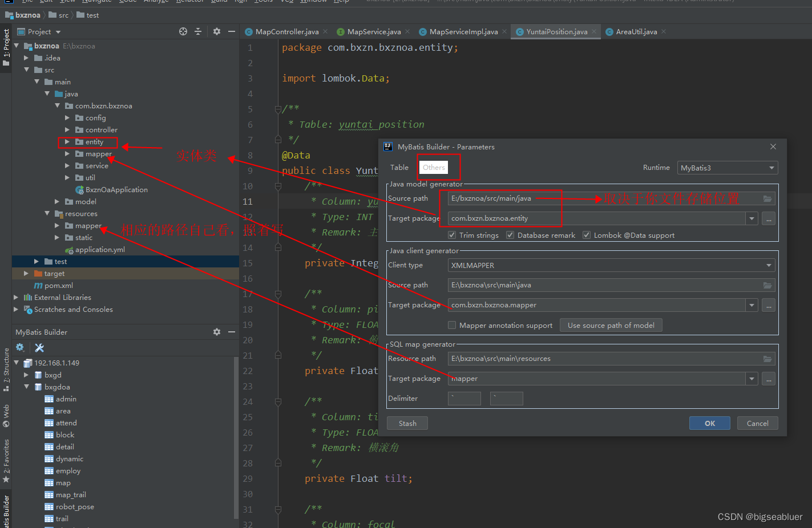Expand External Libraries node
Viewport: 812px width, 528px height.
[x=16, y=298]
